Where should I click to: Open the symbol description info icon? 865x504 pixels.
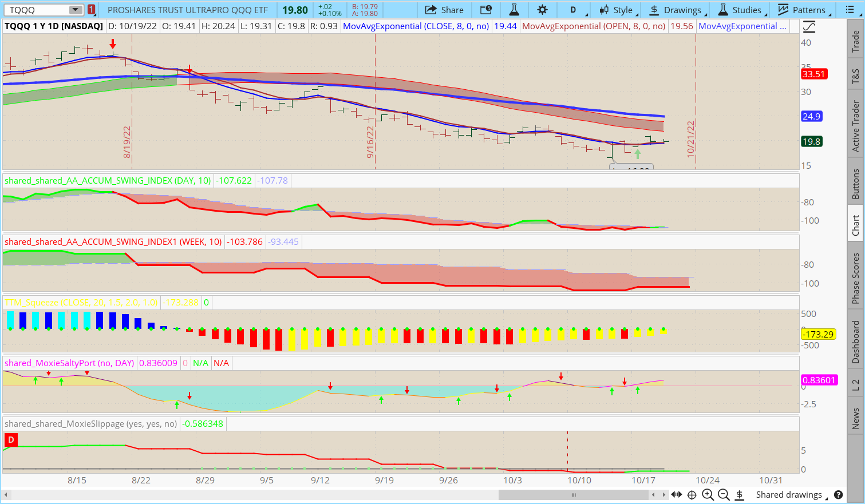coord(485,10)
